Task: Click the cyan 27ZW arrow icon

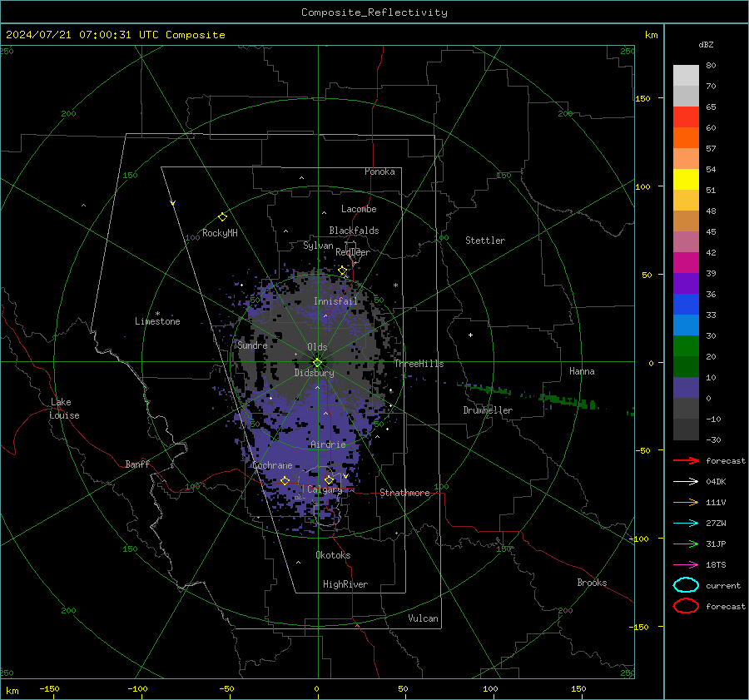Action: point(686,524)
